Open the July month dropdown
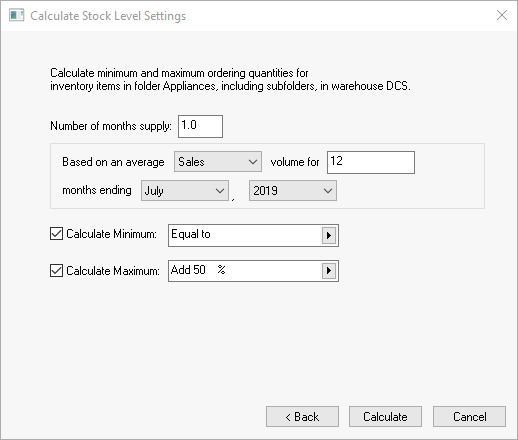The height and width of the screenshot is (440, 518). coord(185,191)
